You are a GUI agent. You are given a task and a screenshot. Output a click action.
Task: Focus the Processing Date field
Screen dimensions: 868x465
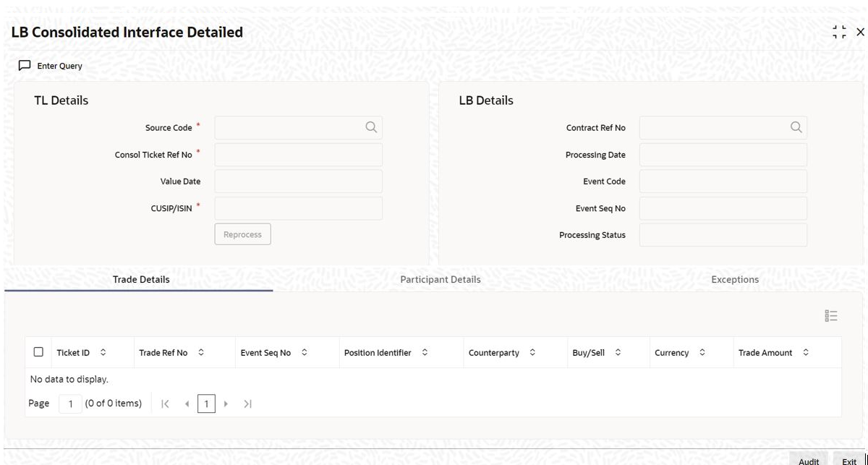coord(723,155)
